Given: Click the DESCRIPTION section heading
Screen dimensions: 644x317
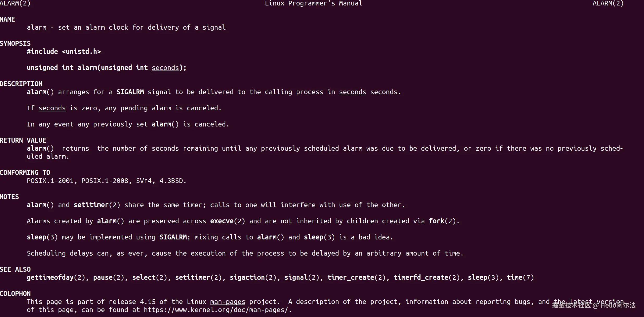Looking at the screenshot, I should coord(21,84).
